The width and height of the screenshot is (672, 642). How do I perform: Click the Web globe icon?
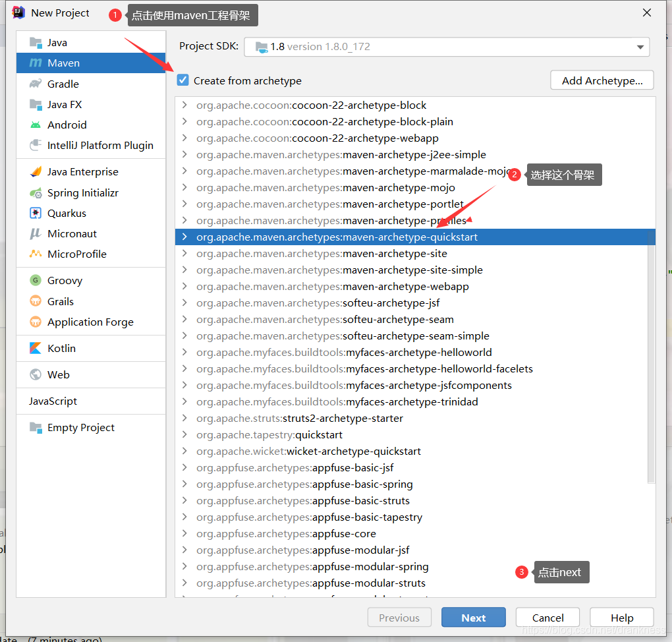36,374
